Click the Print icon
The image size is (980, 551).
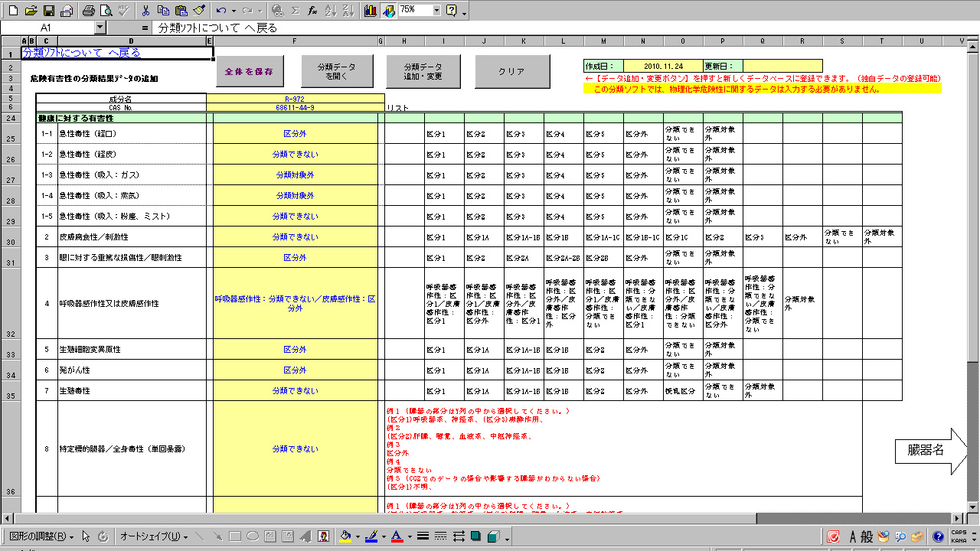click(89, 11)
